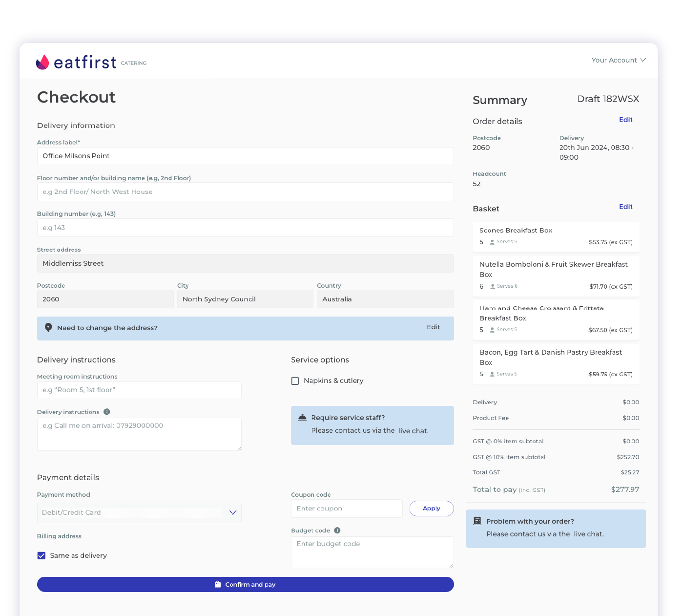
Task: Click the eatfirst flame logo icon
Action: click(x=43, y=62)
